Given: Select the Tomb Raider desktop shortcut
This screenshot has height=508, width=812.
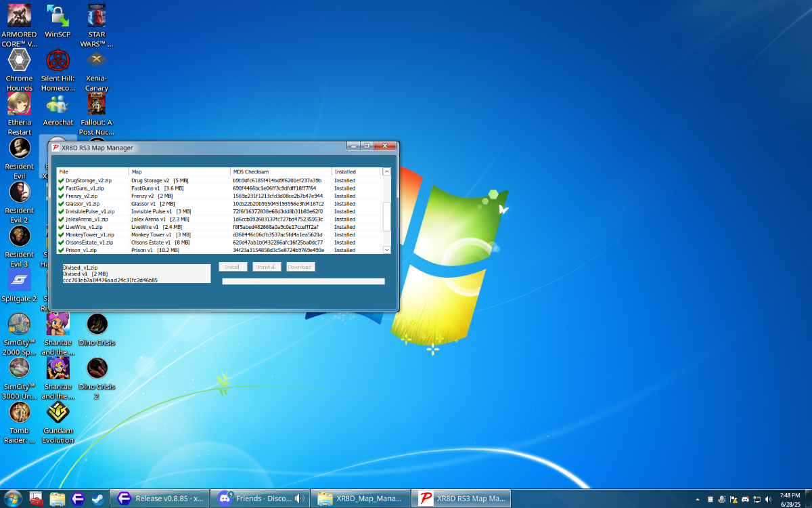Looking at the screenshot, I should 19,422.
